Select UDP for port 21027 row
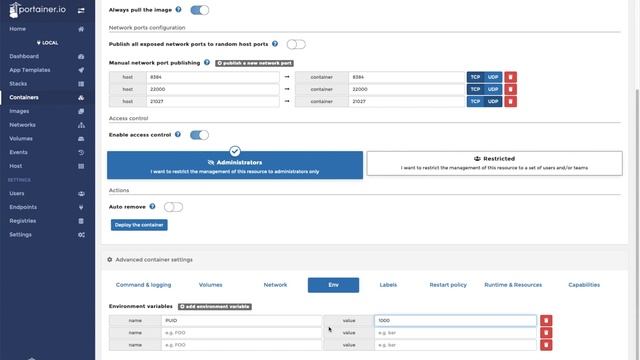 click(493, 102)
